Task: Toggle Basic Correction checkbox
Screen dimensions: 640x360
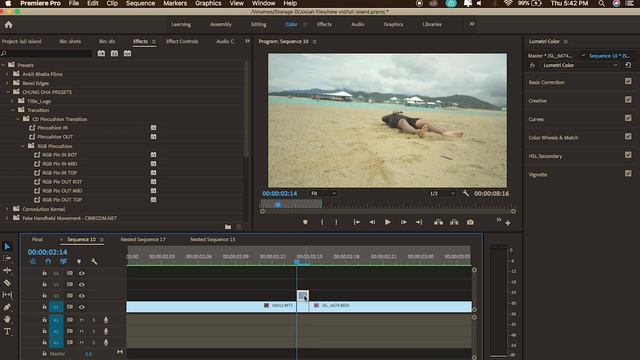Action: pyautogui.click(x=628, y=81)
